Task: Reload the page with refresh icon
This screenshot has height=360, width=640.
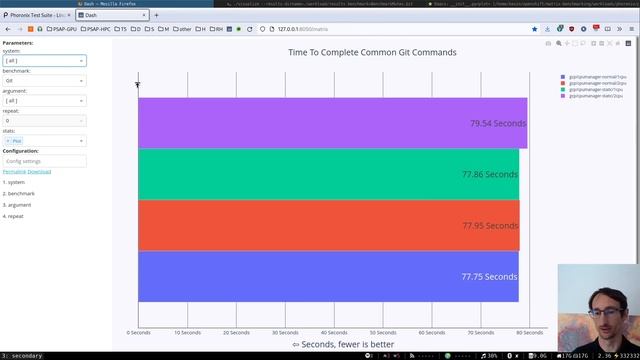Action: pyautogui.click(x=249, y=29)
